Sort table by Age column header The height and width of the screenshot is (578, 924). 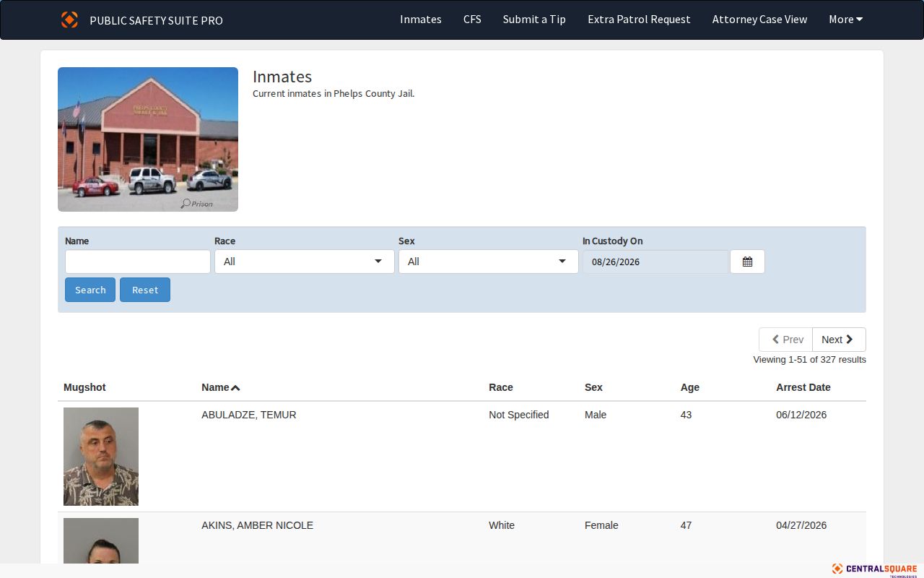690,387
